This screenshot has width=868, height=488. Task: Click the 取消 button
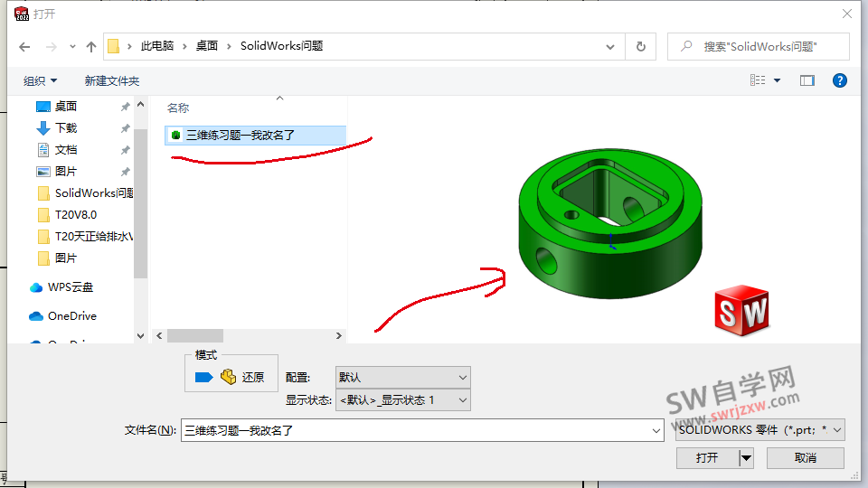pyautogui.click(x=806, y=458)
